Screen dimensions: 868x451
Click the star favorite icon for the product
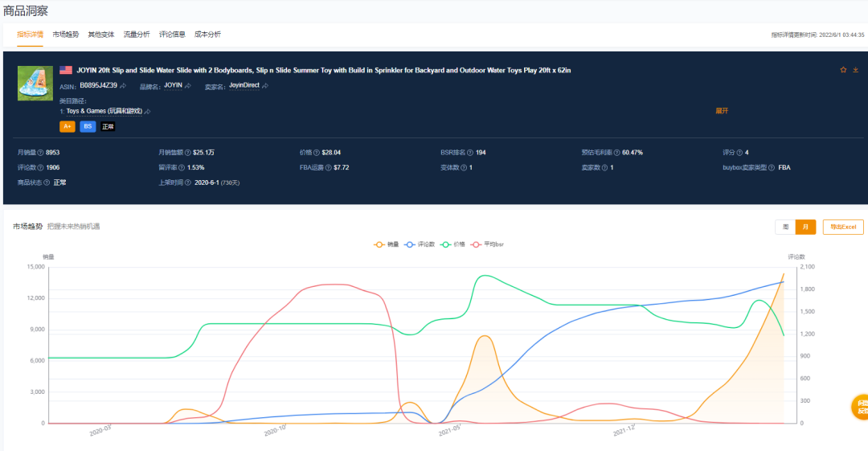click(x=843, y=70)
